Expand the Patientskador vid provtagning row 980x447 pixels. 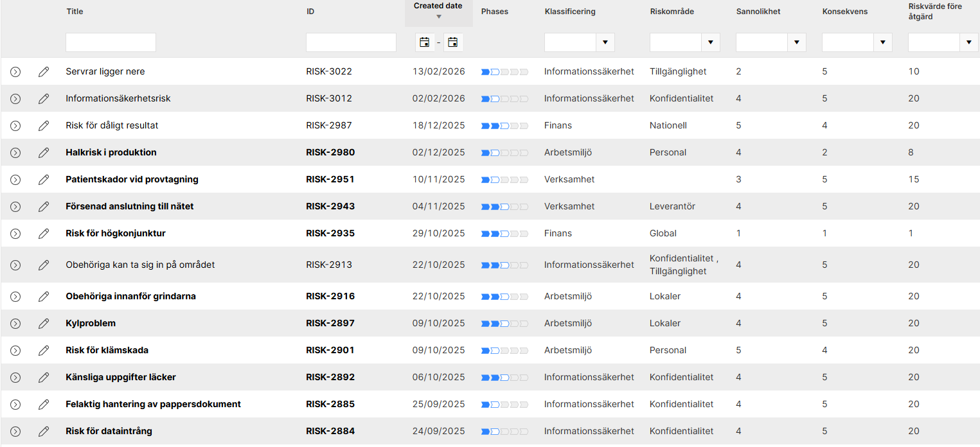(x=15, y=179)
